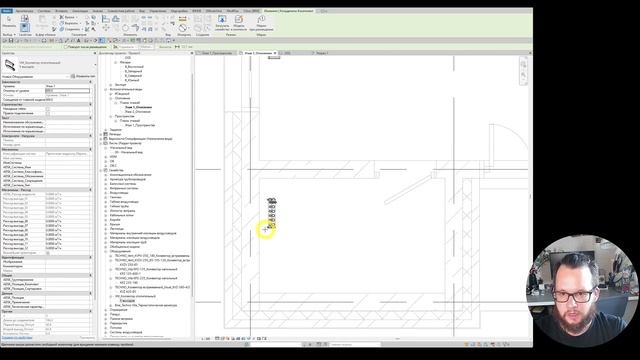Open the Properties palette ribbon icon
Screen dimensions: 640x360
coord(25,27)
